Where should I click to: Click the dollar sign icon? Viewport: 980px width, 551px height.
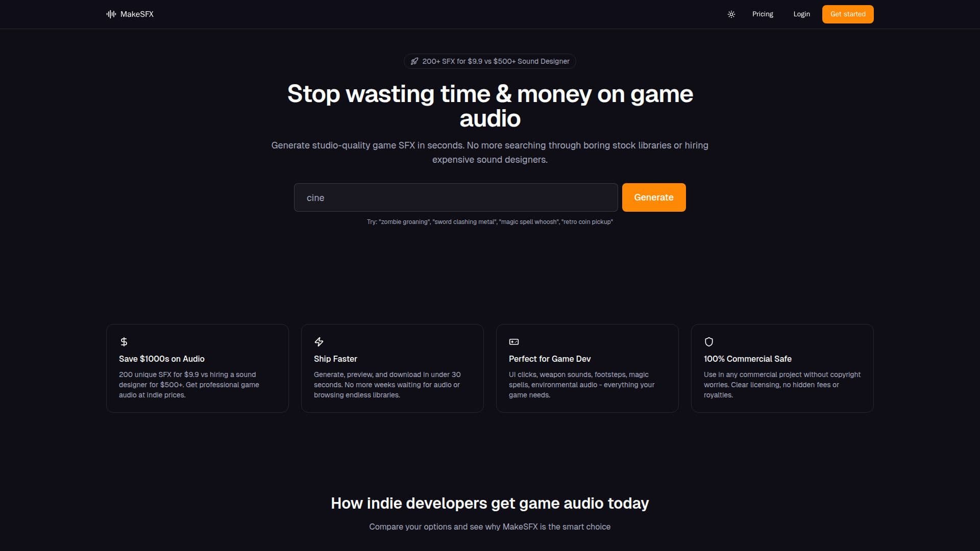coord(124,342)
